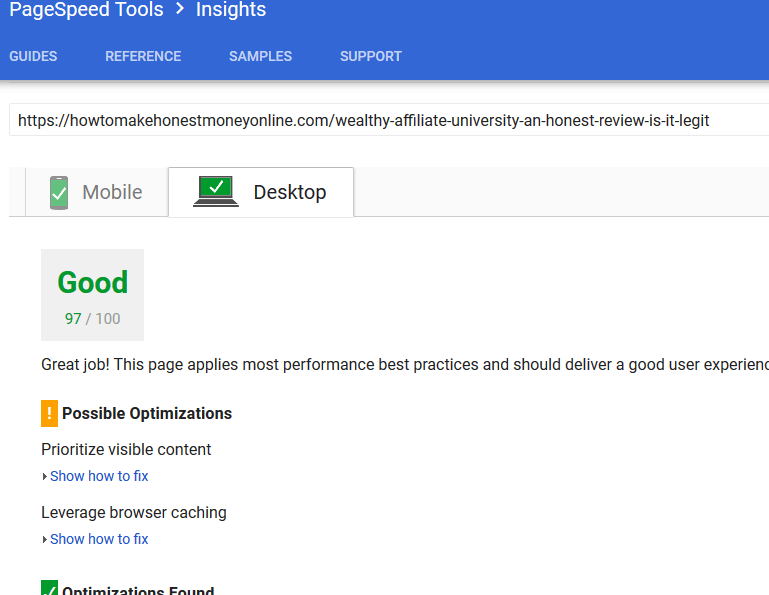The height and width of the screenshot is (595, 769).
Task: Click the Leverage browser caching text
Action: click(134, 513)
